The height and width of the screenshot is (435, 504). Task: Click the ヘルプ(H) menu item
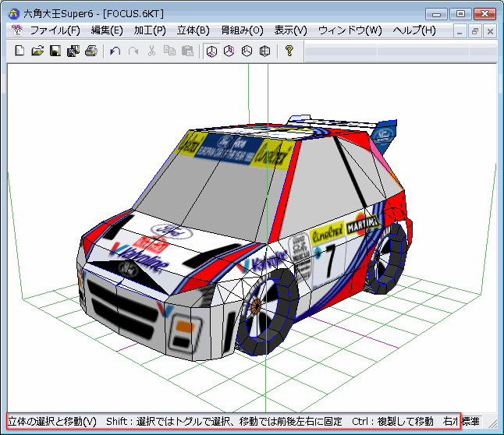tap(414, 30)
